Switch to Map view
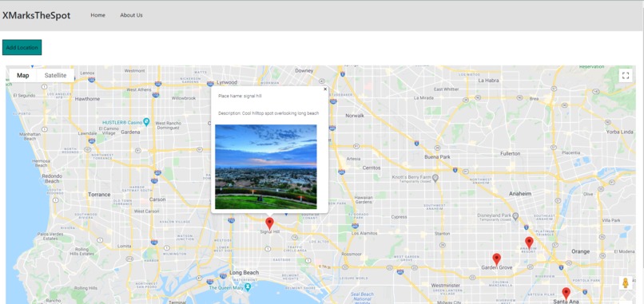 [x=23, y=76]
